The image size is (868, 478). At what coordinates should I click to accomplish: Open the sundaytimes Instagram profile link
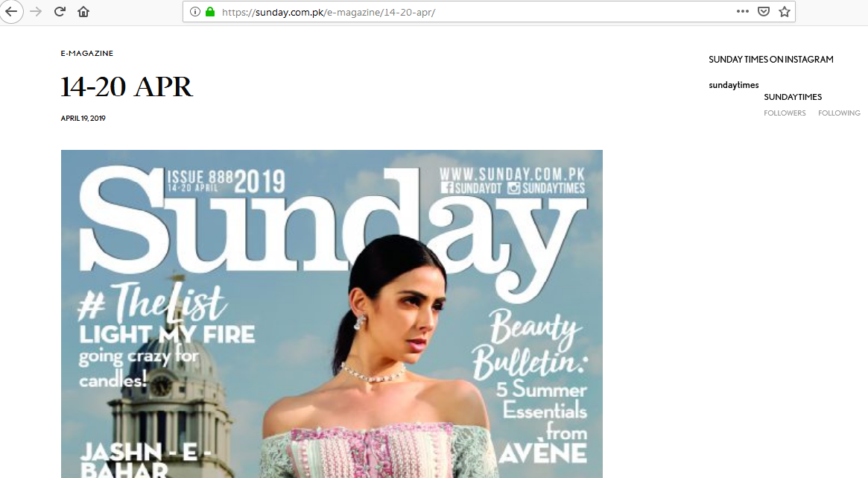pyautogui.click(x=733, y=85)
